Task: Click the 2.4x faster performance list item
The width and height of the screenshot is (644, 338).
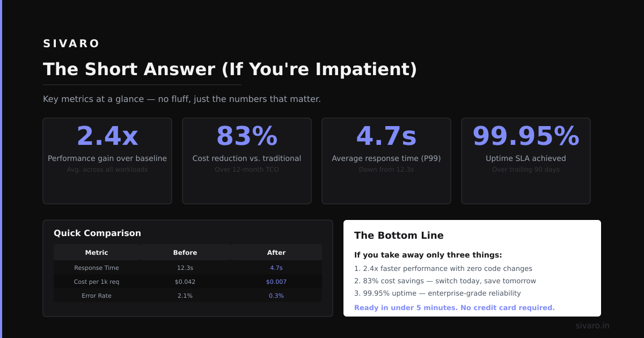Action: (x=443, y=268)
